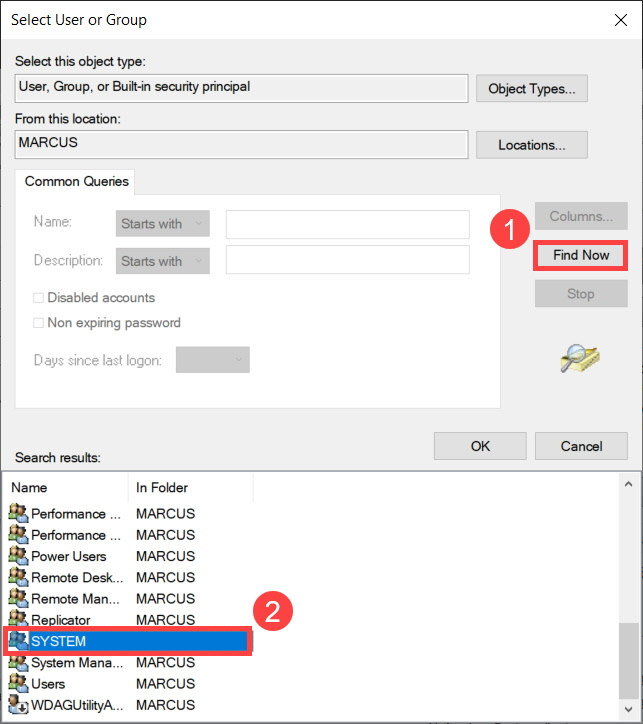Open the Object Types... dialog
This screenshot has height=724, width=643.
coord(531,89)
